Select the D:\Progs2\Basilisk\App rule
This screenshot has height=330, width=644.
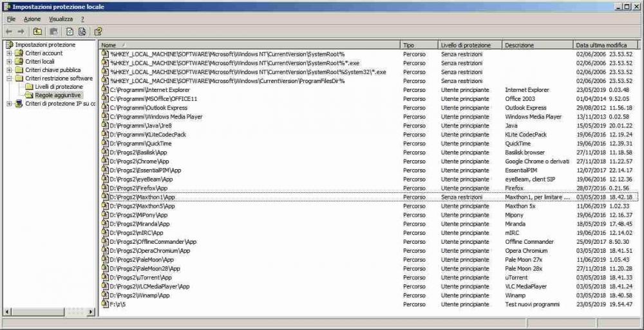[x=138, y=152]
